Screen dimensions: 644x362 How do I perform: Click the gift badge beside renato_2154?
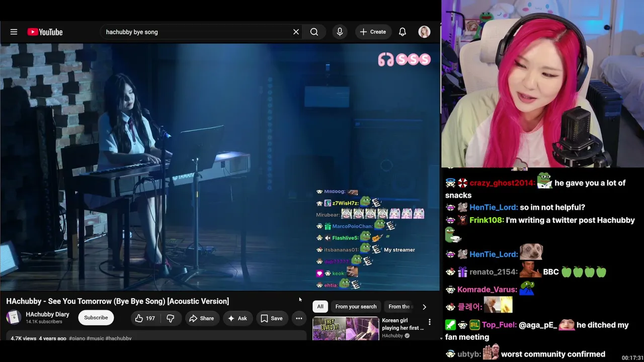click(462, 272)
